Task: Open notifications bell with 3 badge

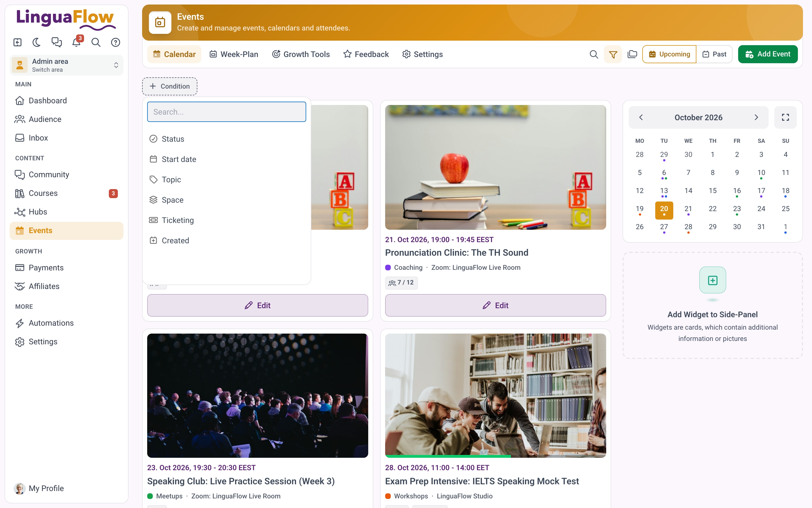Action: click(76, 42)
